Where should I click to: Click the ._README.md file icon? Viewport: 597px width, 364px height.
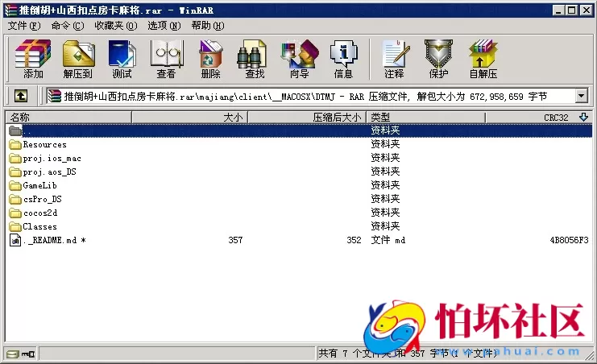(x=15, y=240)
